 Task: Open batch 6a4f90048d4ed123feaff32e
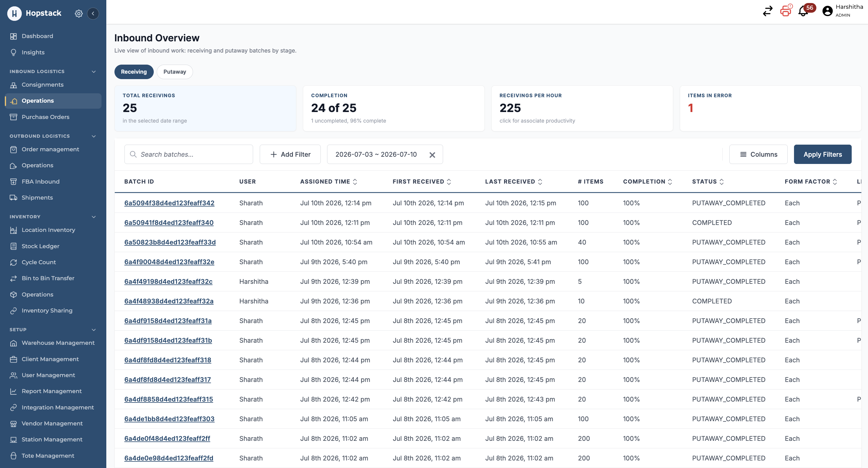click(x=169, y=262)
